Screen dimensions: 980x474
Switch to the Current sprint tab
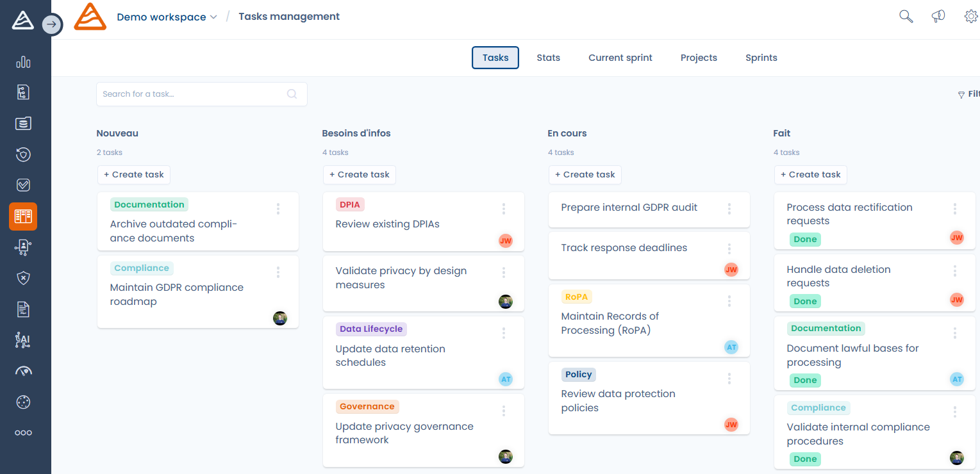[620, 58]
